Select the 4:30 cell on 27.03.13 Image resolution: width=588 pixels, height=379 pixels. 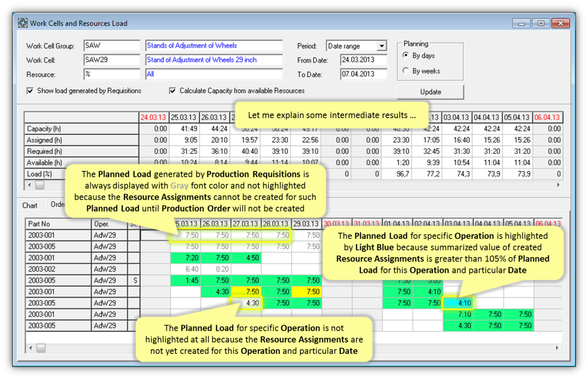tap(246, 303)
